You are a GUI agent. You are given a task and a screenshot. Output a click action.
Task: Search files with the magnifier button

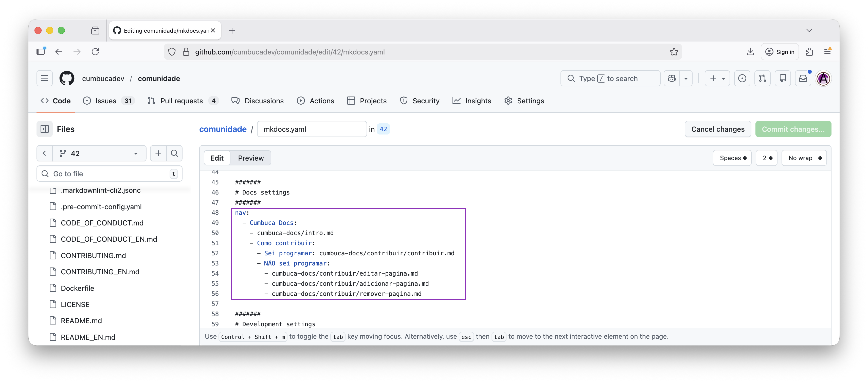pos(174,154)
